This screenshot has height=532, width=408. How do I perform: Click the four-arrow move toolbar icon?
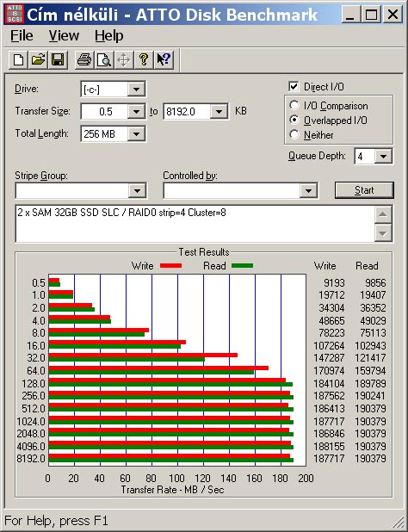point(123,60)
